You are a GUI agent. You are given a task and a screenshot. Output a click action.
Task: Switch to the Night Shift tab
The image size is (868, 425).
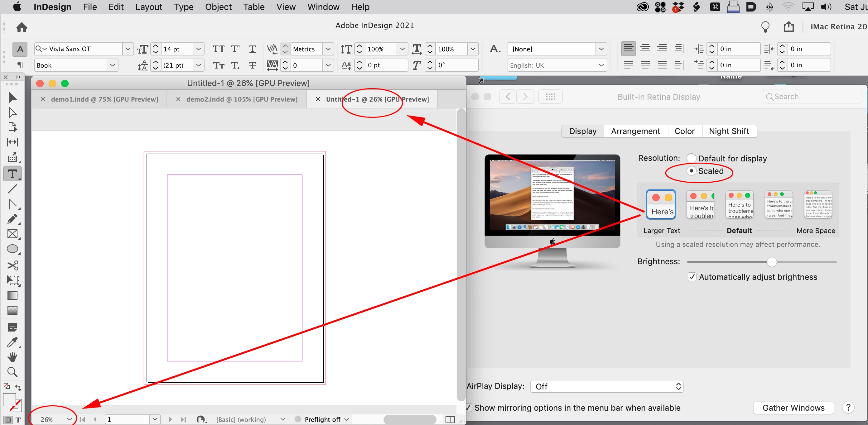(729, 131)
